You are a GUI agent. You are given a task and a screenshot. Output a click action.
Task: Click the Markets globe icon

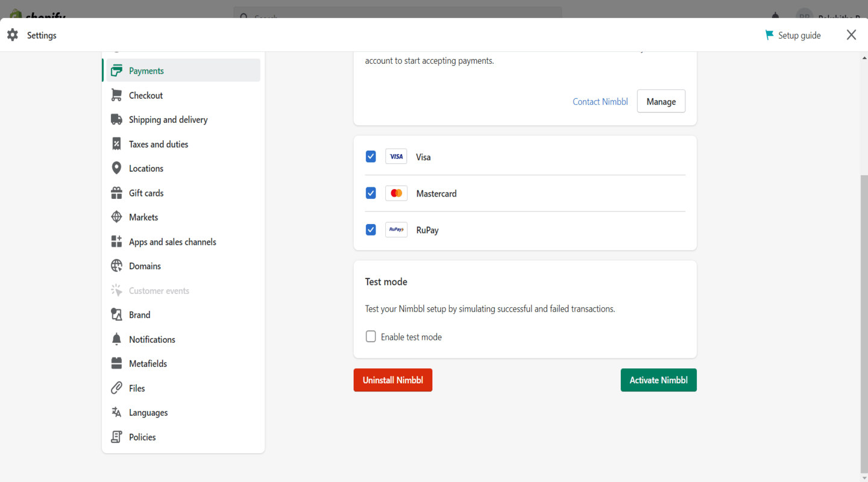116,217
